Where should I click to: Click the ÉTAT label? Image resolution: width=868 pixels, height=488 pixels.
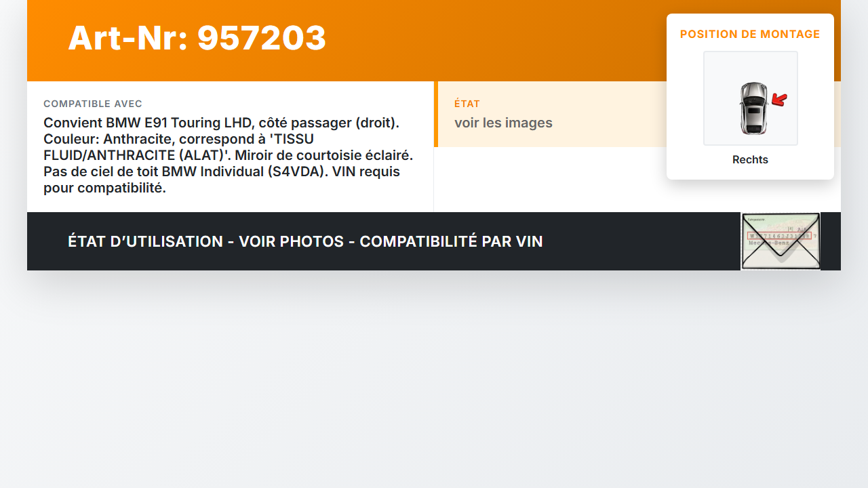(467, 104)
